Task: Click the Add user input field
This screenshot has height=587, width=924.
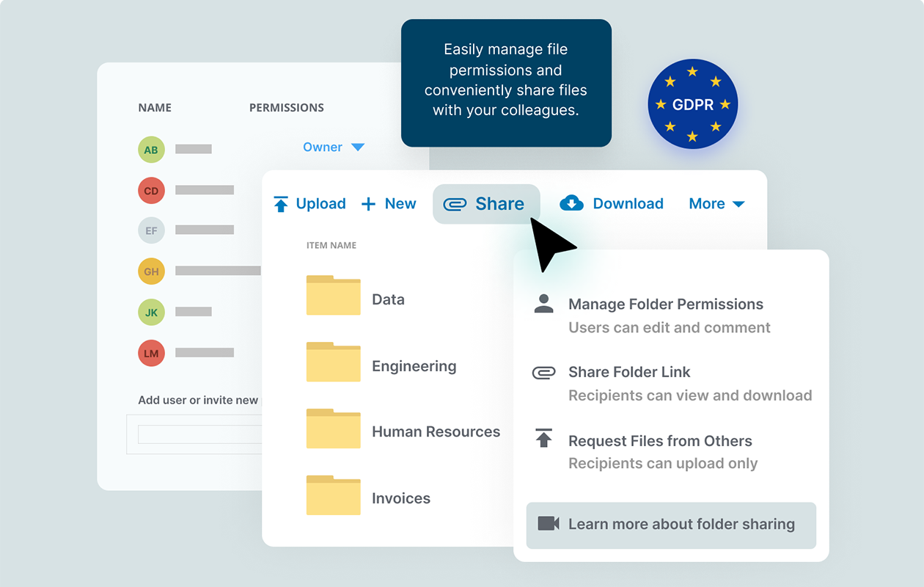Action: coord(199,434)
